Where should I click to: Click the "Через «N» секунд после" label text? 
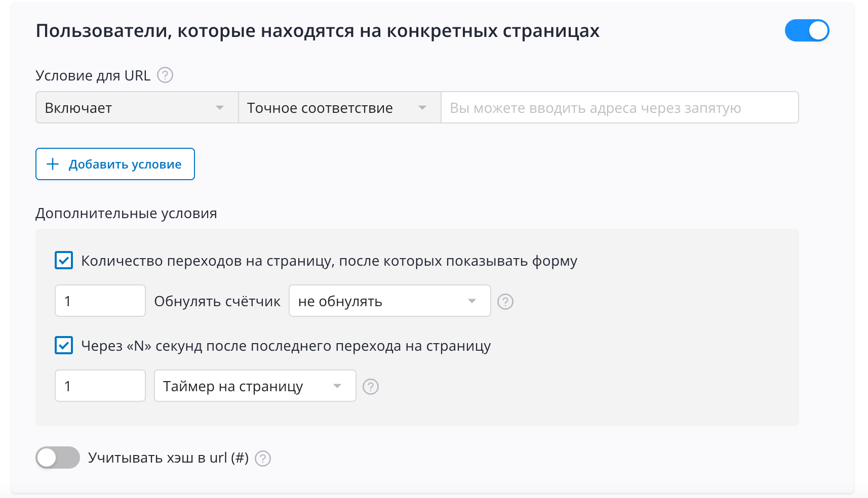(286, 346)
